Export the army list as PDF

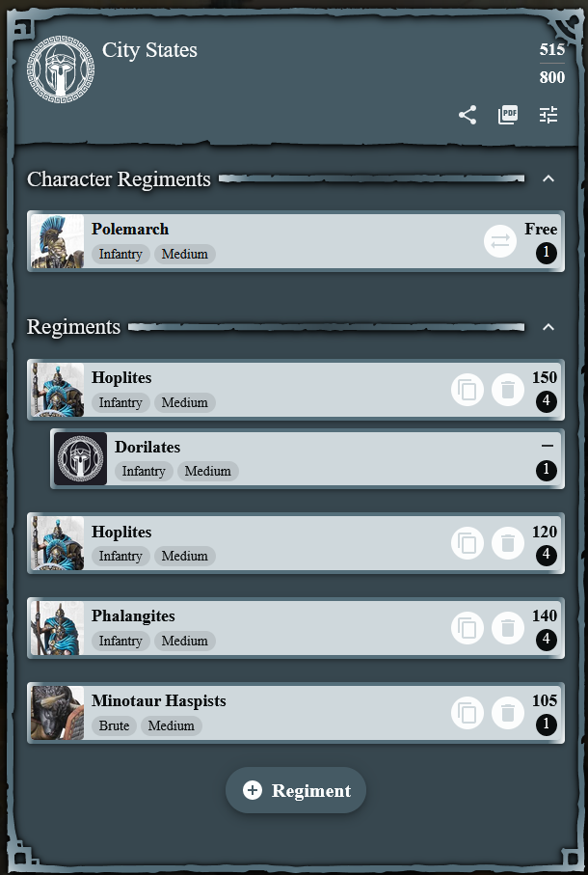(x=508, y=115)
